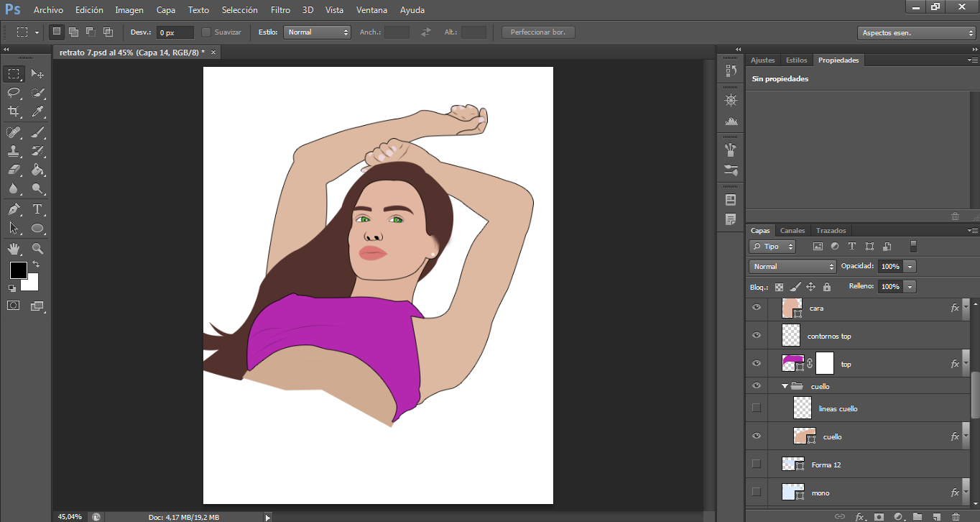The width and height of the screenshot is (980, 522).
Task: Open the Opacidad slider dropdown arrow
Action: 910,266
